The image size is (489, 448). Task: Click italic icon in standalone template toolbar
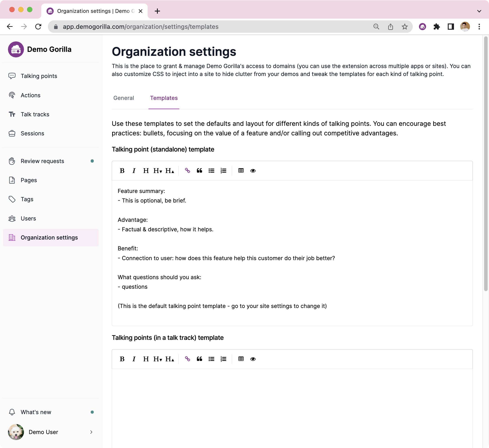pyautogui.click(x=134, y=171)
